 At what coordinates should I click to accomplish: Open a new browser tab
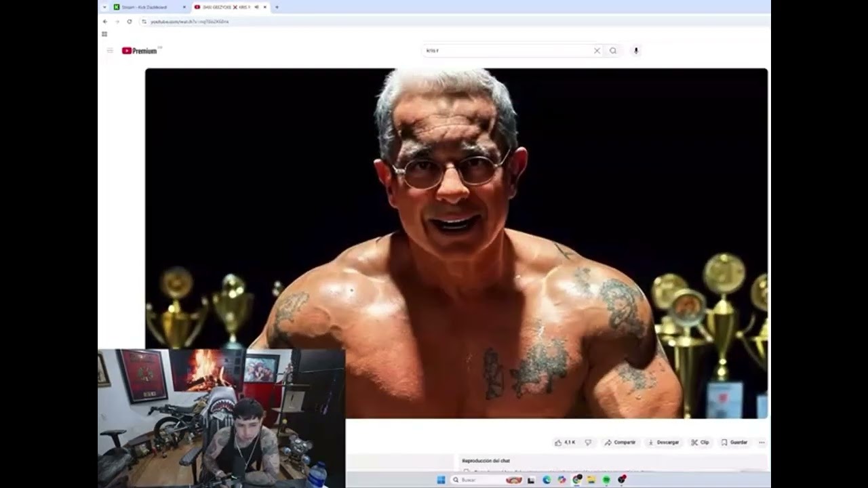tap(277, 7)
